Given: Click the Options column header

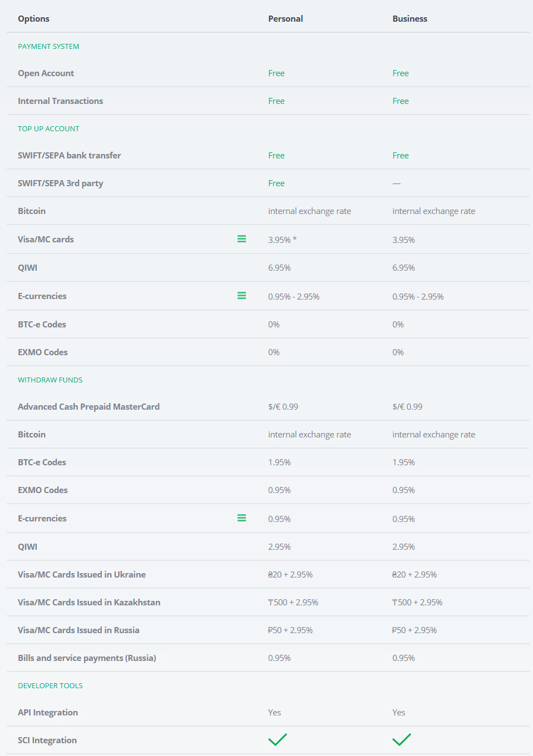Looking at the screenshot, I should (x=33, y=19).
